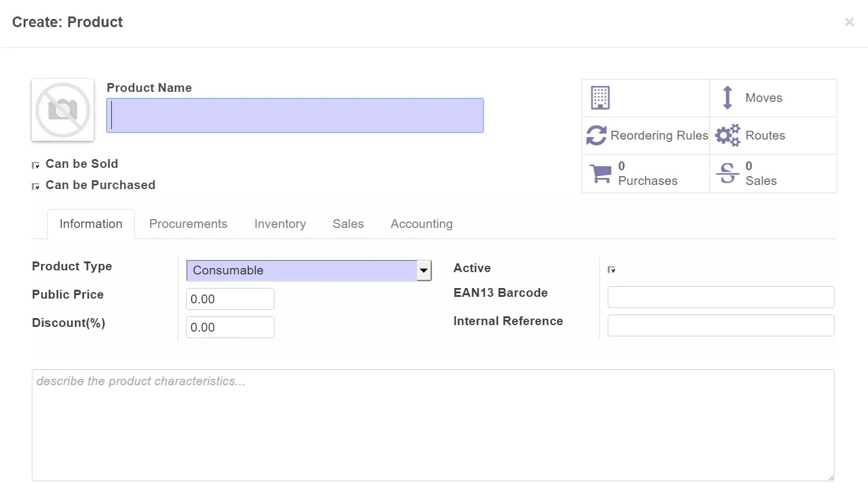
Task: Click the EAN13 Barcode field
Action: pyautogui.click(x=720, y=297)
